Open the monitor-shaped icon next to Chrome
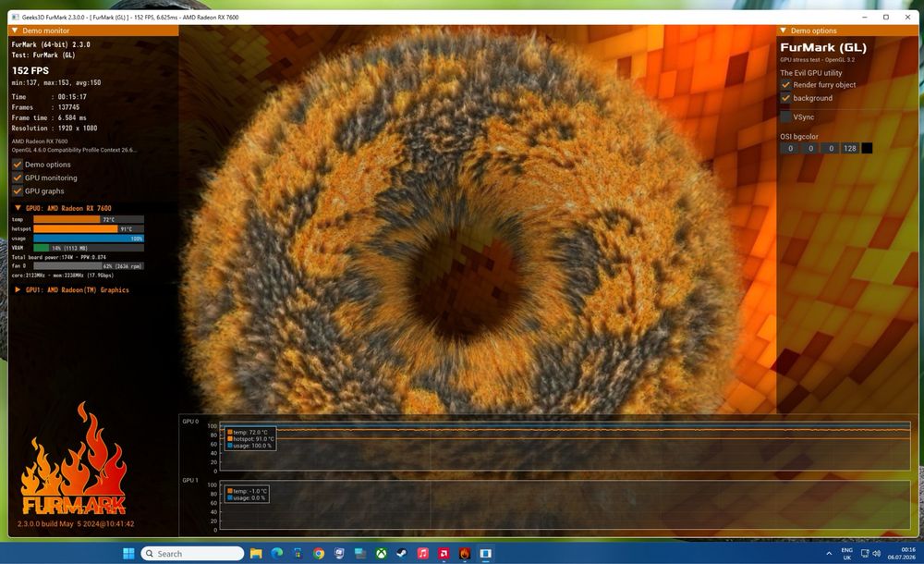 pyautogui.click(x=339, y=554)
